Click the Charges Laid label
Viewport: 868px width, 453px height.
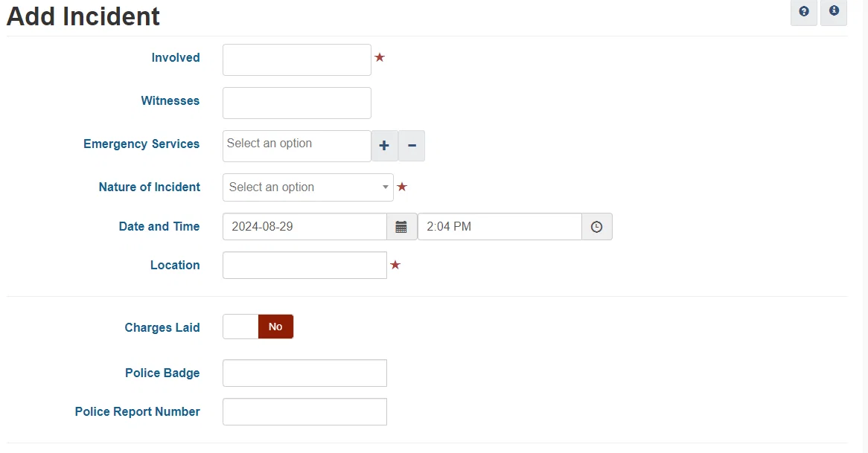pos(162,327)
